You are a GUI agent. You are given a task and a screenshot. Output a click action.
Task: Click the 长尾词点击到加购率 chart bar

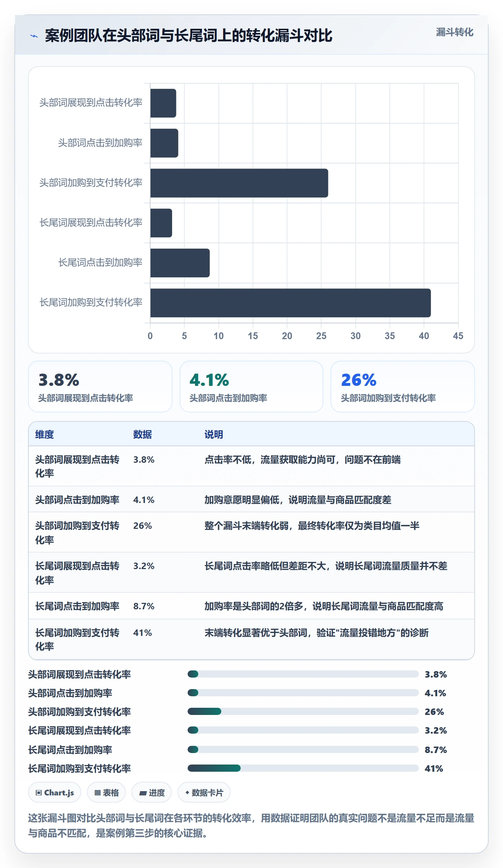180,263
